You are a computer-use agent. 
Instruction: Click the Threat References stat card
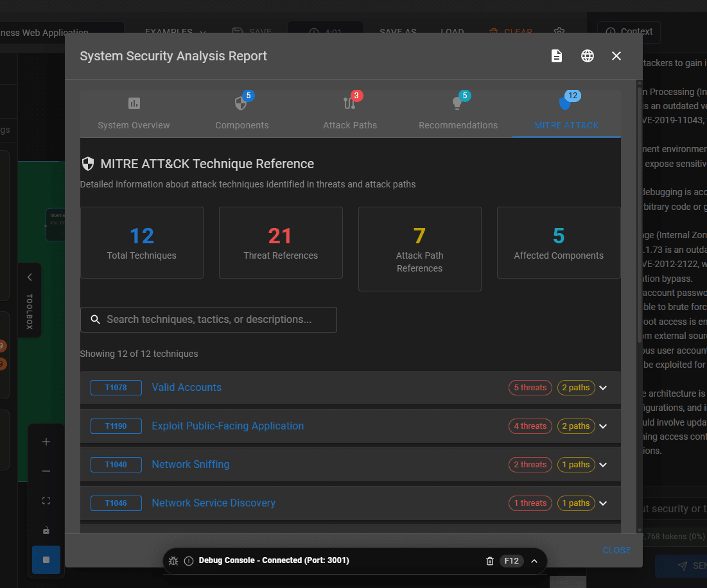[281, 243]
